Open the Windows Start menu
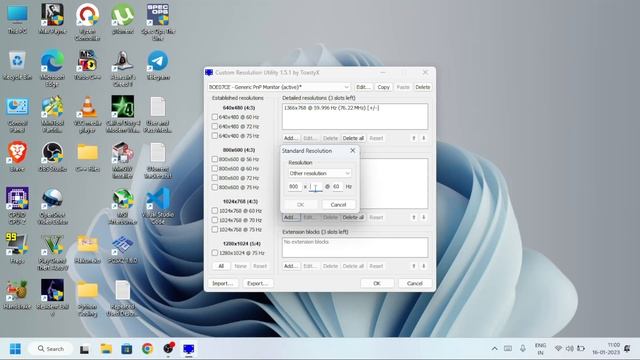The image size is (640, 360). [15, 349]
